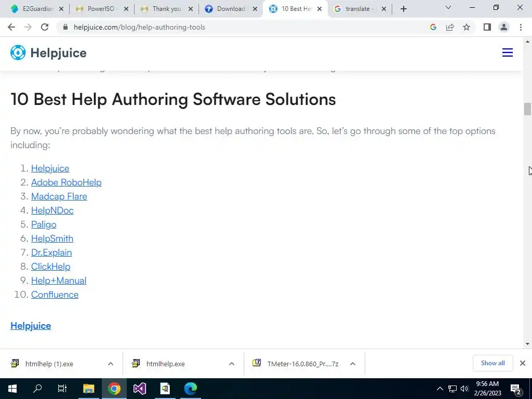Bookmark this page with the star icon
This screenshot has height=399, width=532.
click(467, 27)
